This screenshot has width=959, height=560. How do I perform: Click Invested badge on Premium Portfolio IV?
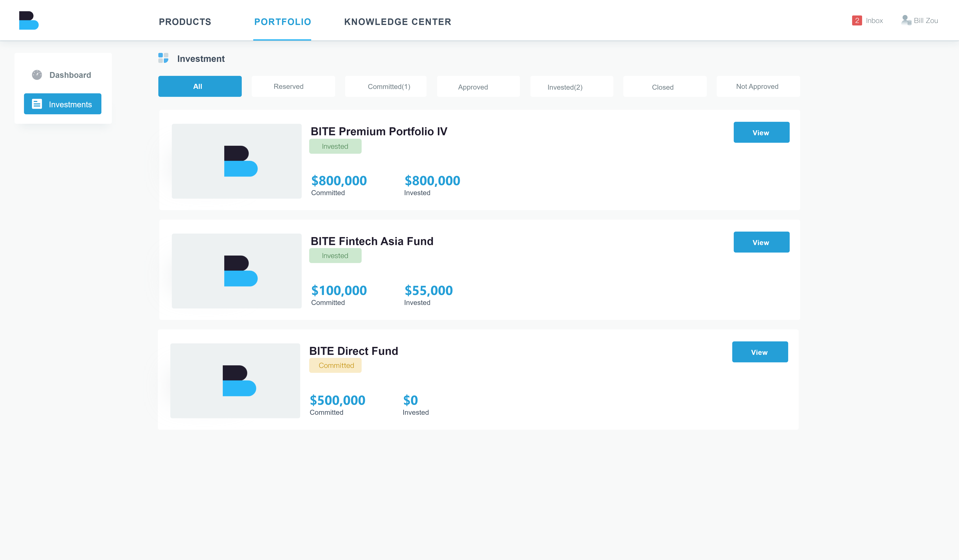tap(335, 146)
